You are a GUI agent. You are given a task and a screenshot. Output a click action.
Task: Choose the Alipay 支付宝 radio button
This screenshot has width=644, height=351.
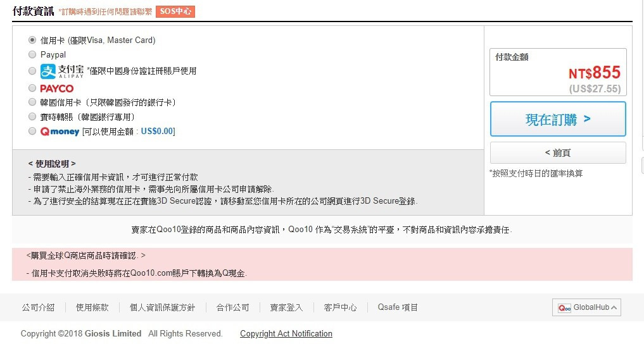[32, 71]
